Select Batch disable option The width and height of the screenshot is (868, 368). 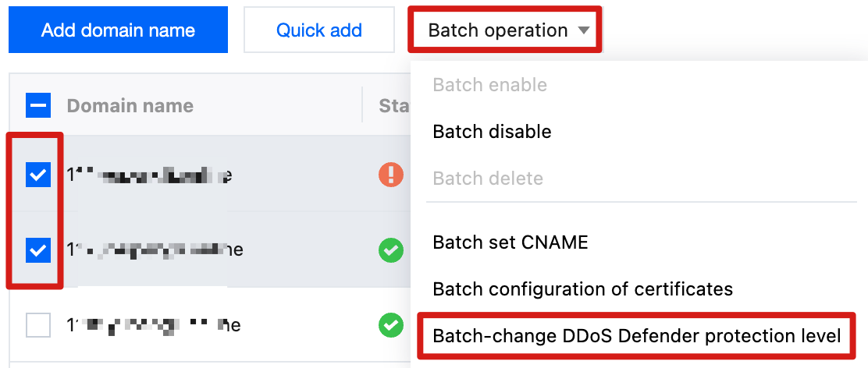tap(492, 132)
